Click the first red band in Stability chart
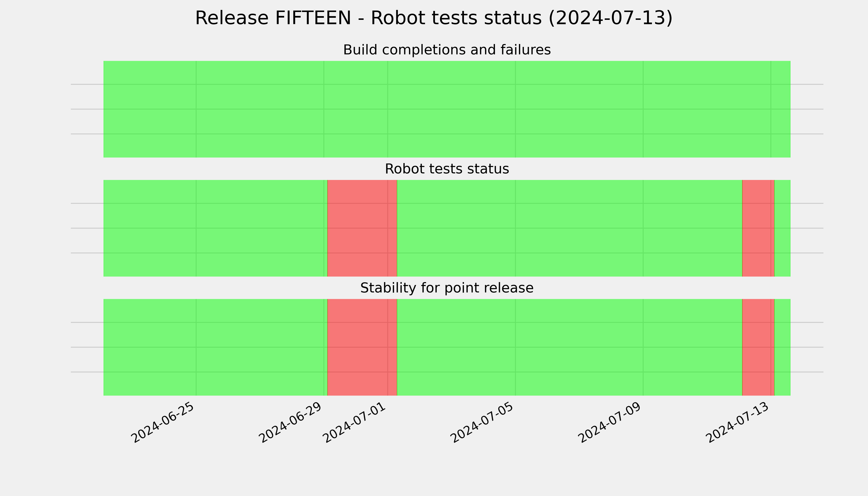Image resolution: width=868 pixels, height=496 pixels. pos(362,347)
